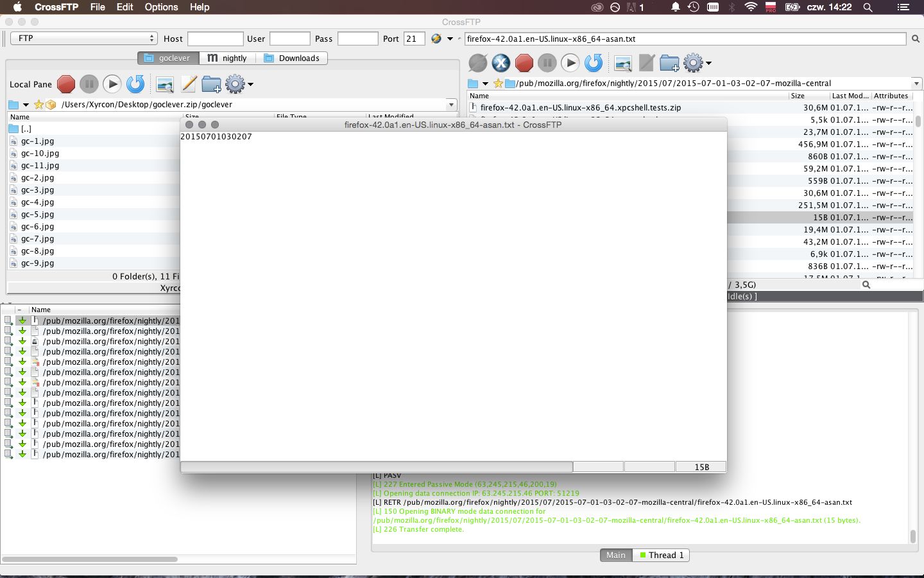Switch to Thread 1 log tab
The width and height of the screenshot is (924, 578).
pos(661,555)
